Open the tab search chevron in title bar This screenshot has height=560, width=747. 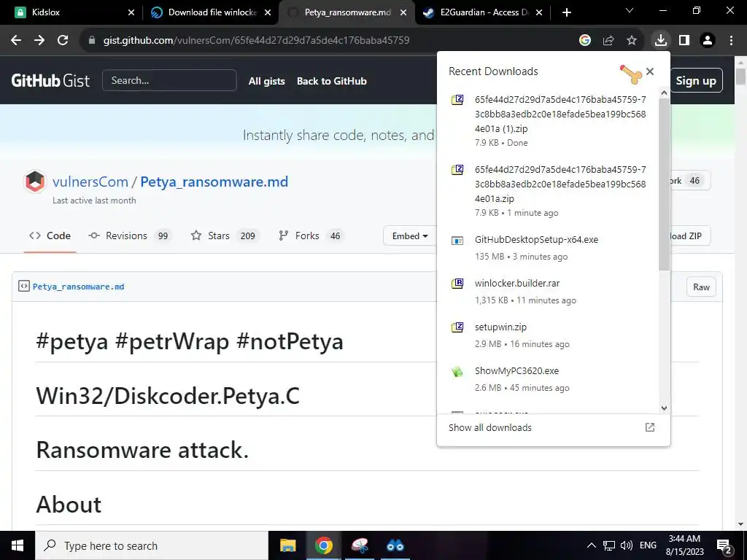630,10
